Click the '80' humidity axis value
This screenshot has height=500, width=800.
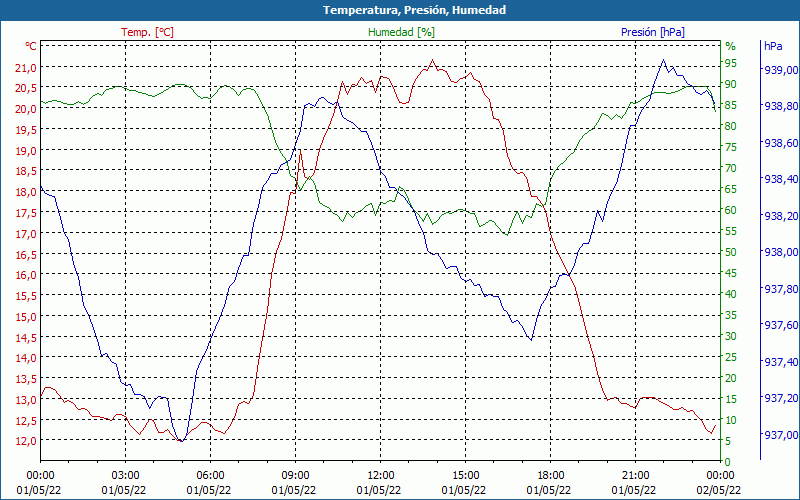731,126
